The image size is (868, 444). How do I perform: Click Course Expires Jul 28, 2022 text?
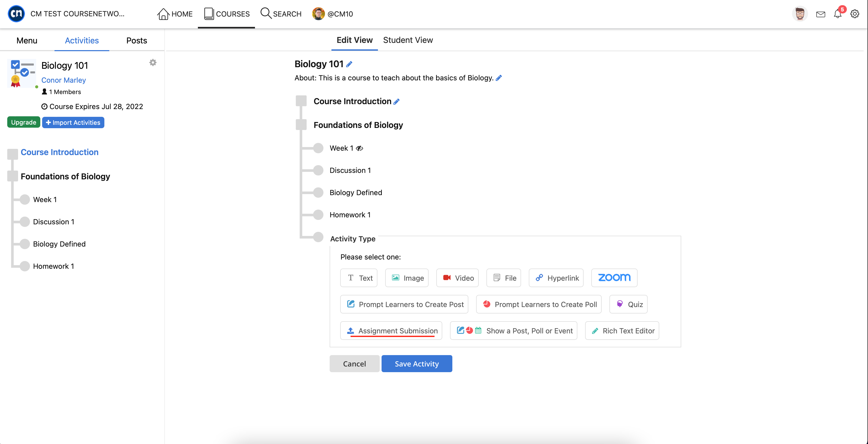[x=92, y=106]
